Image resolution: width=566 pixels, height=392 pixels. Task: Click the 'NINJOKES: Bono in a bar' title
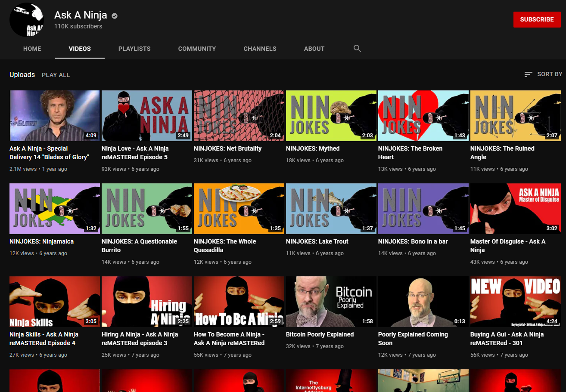pyautogui.click(x=413, y=241)
